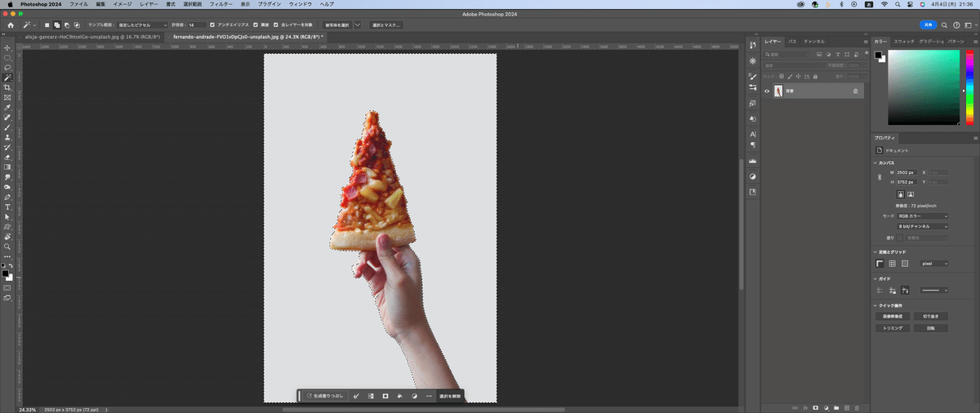This screenshot has width=980, height=413.
Task: Choose Add to Selection mode icon
Action: click(x=57, y=25)
